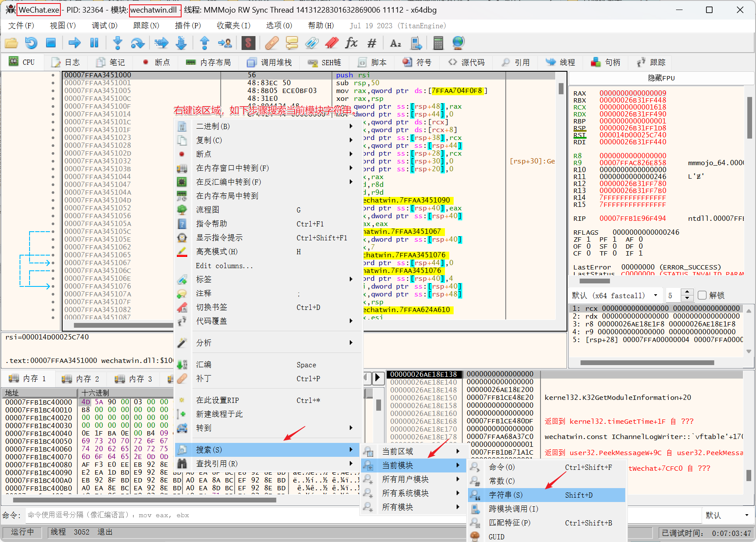Screen dimensions: 756x542
Task: Expand the 标签 context submenu
Action: point(268,279)
